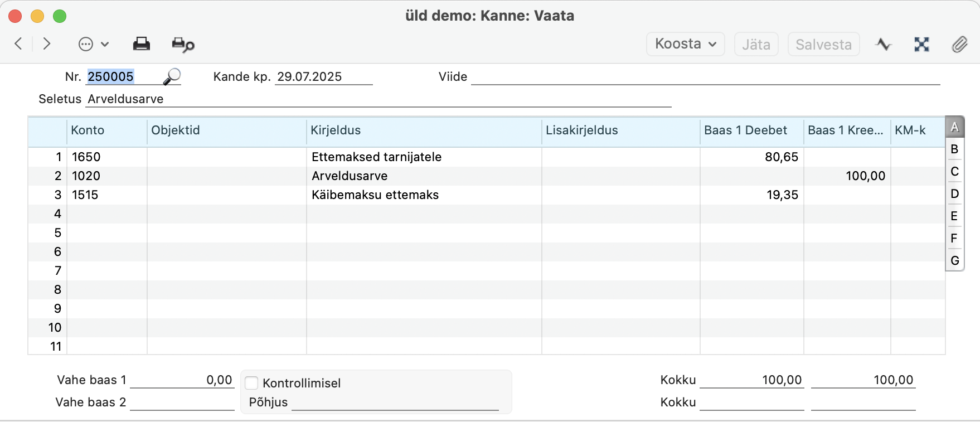Search entry number with magnifier icon

pos(172,76)
